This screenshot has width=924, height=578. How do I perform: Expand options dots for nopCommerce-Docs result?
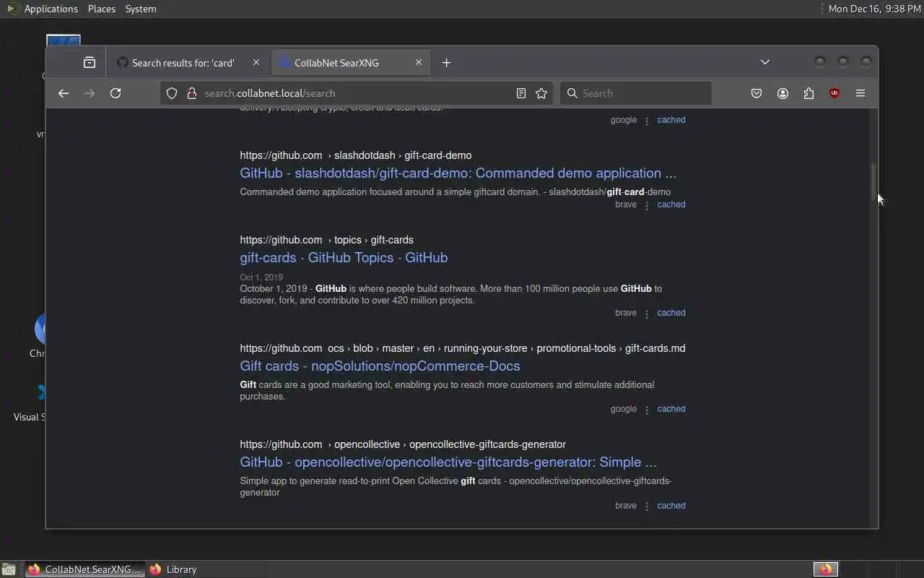point(647,410)
